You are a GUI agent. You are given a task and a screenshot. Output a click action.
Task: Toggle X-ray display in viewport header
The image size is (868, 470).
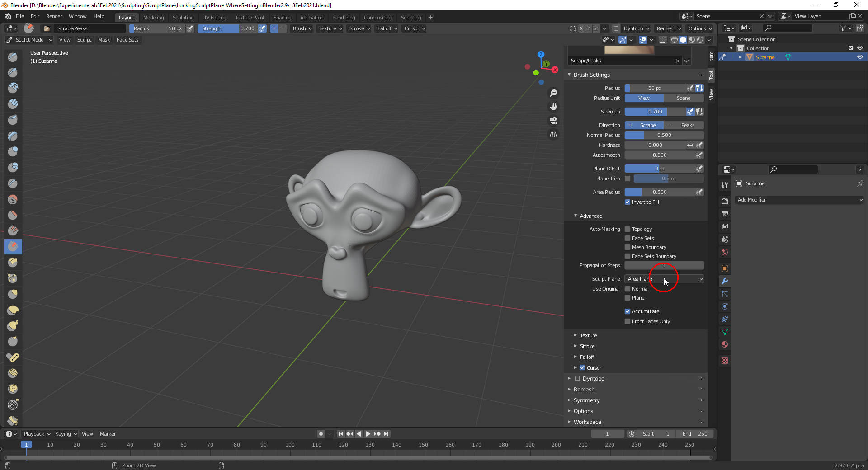pos(663,40)
